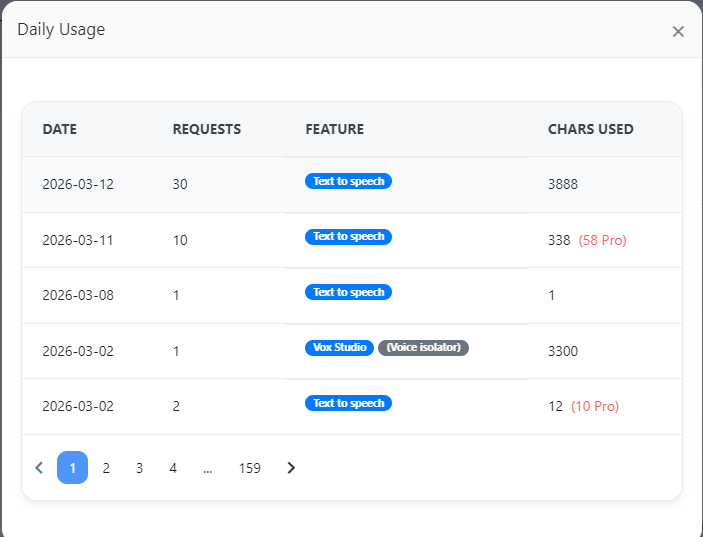Screen dimensions: 703x537
Task: Click Text to speech badge for 2026-03-08
Action: (348, 292)
